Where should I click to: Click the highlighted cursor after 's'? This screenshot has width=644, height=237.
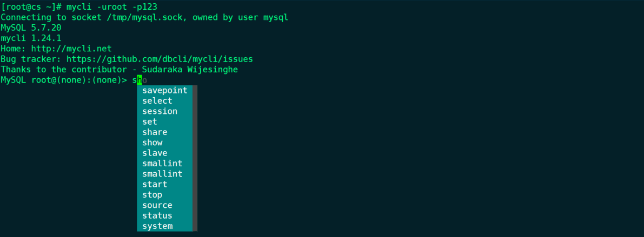(x=140, y=80)
